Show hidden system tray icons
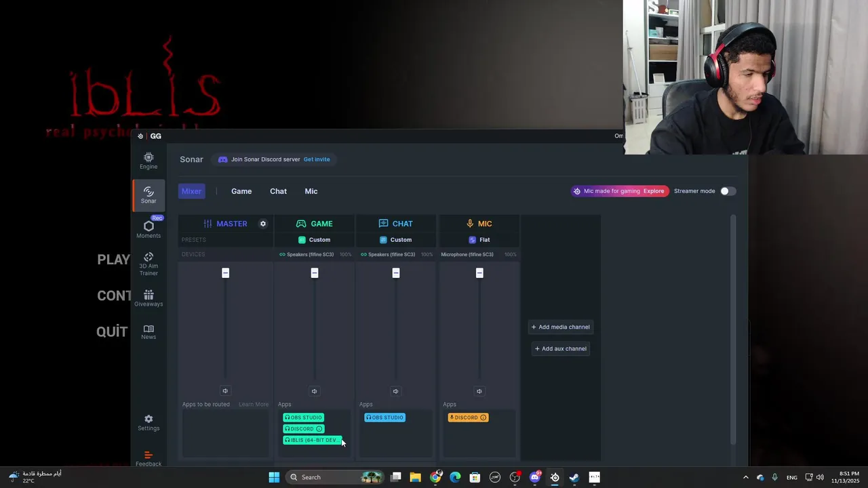The width and height of the screenshot is (868, 488). [746, 477]
